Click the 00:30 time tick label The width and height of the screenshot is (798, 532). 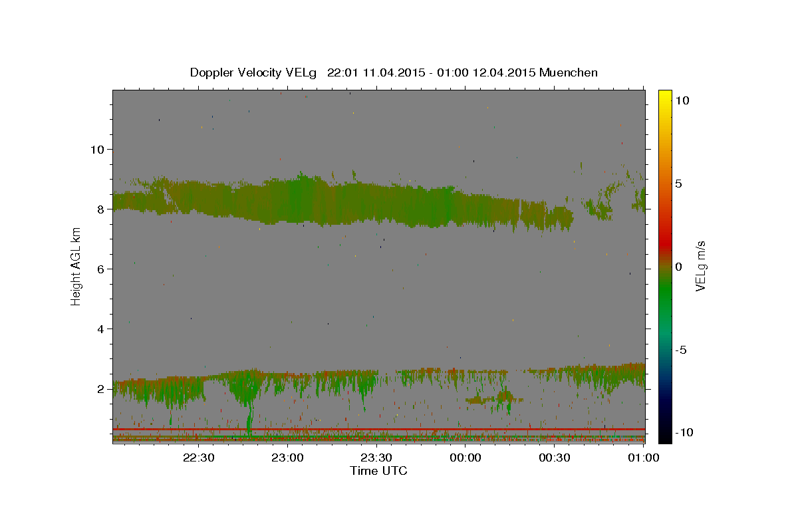pyautogui.click(x=554, y=458)
